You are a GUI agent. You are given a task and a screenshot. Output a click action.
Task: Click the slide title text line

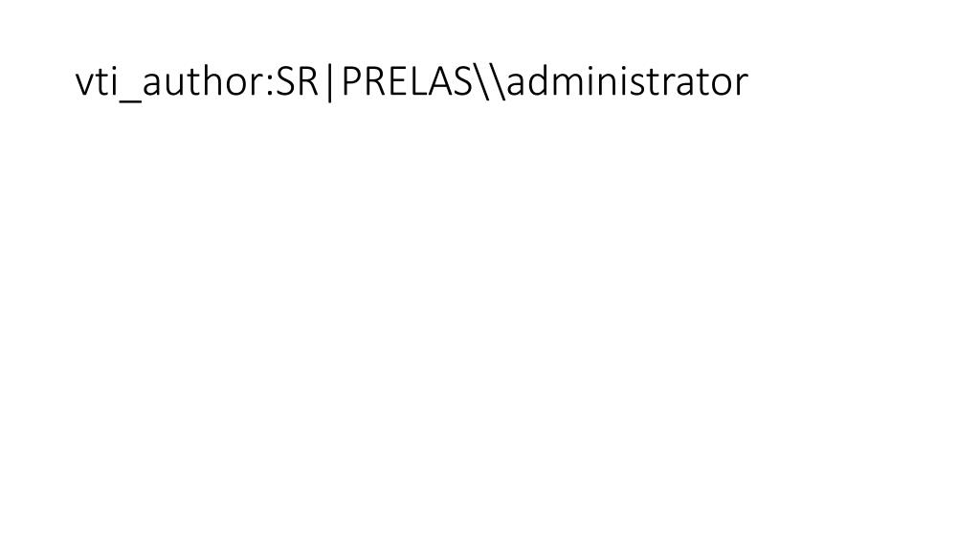[412, 82]
